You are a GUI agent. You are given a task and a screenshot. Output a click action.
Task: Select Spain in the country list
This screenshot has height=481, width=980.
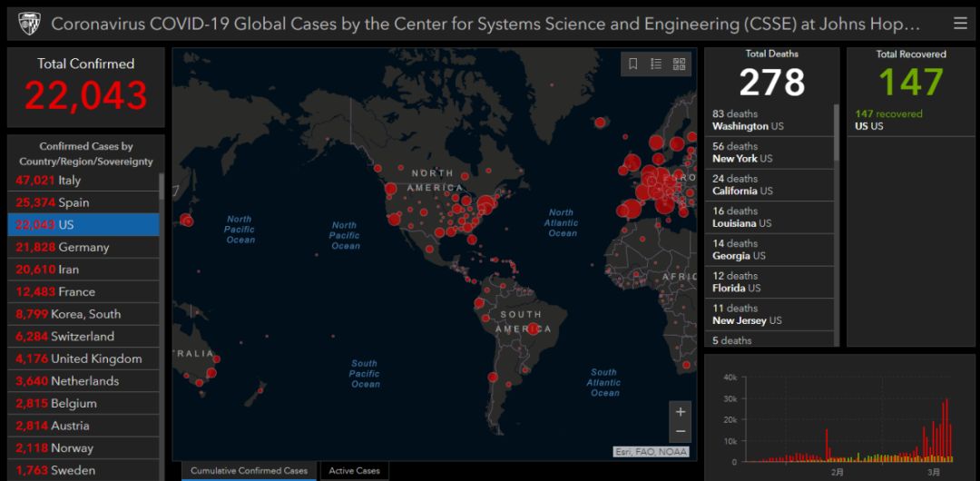coord(83,202)
